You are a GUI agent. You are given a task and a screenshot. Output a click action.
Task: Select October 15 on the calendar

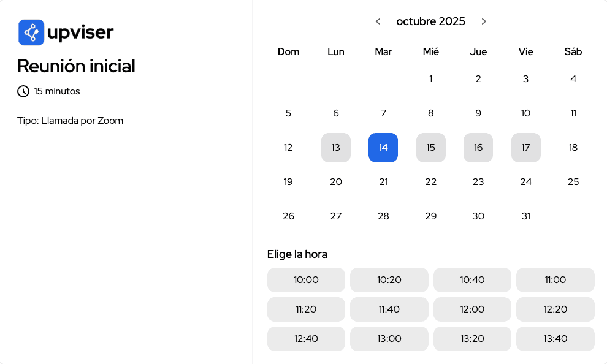tap(431, 147)
